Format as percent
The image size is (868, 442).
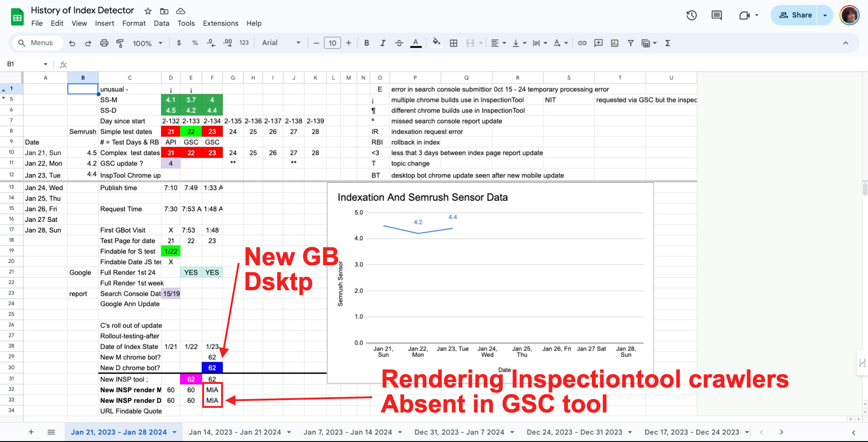(x=195, y=43)
